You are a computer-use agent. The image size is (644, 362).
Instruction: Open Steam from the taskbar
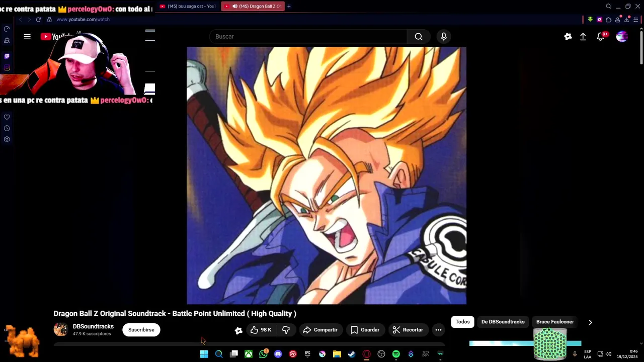(x=352, y=354)
